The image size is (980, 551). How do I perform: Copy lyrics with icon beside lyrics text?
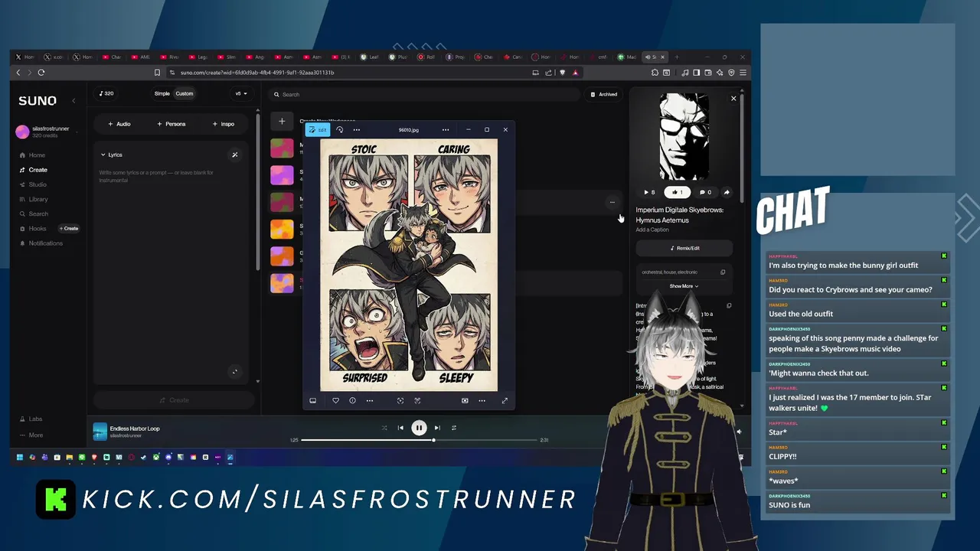click(729, 305)
